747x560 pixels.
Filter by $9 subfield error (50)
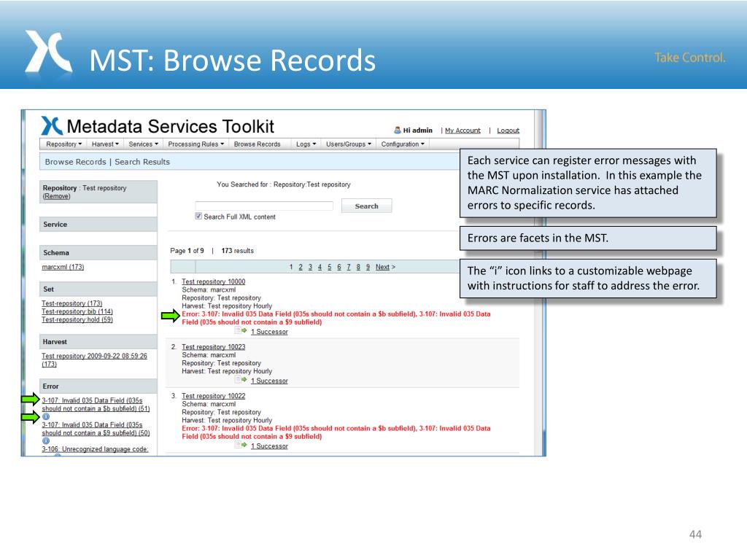pyautogui.click(x=96, y=429)
